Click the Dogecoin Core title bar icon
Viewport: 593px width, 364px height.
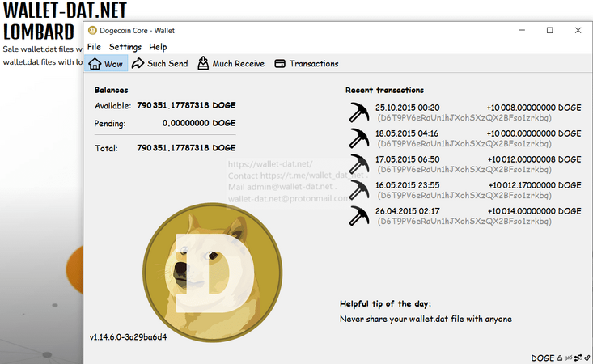[92, 31]
